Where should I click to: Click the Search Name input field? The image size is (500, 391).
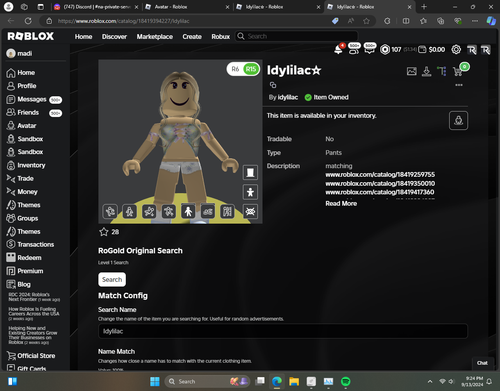(x=283, y=331)
